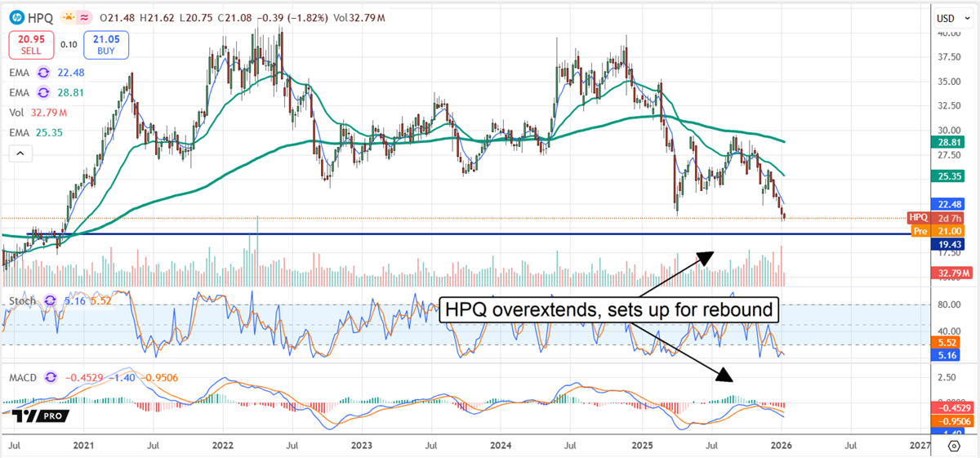This screenshot has height=458, width=980.
Task: Click the HP company logo icon
Action: click(14, 16)
